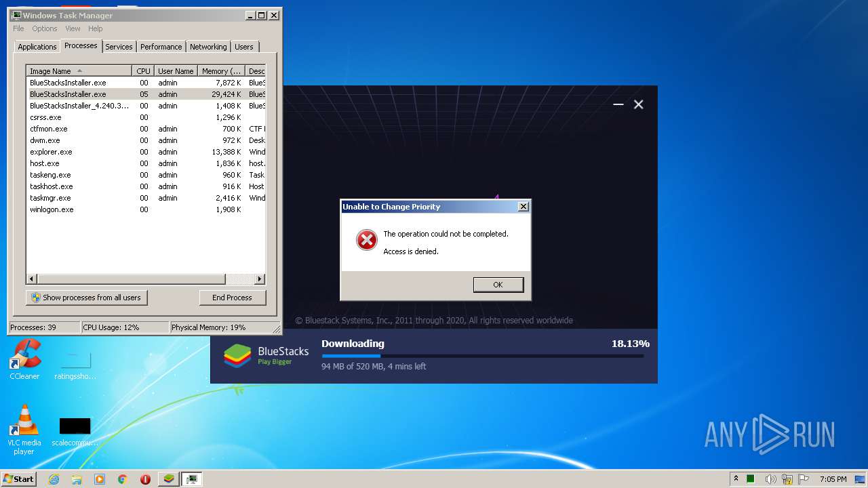868x488 pixels.
Task: Select the taskmgr.exe process
Action: pos(146,198)
